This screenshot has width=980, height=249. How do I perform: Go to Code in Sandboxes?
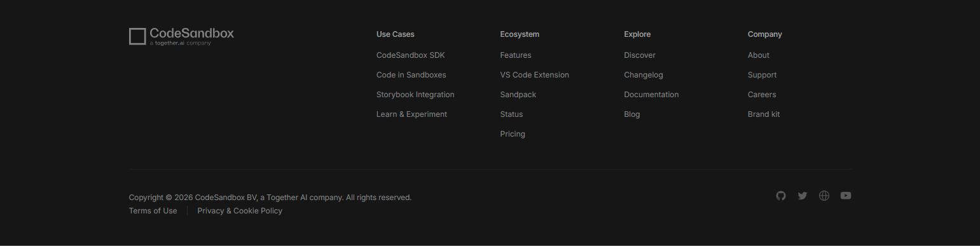[x=411, y=75]
